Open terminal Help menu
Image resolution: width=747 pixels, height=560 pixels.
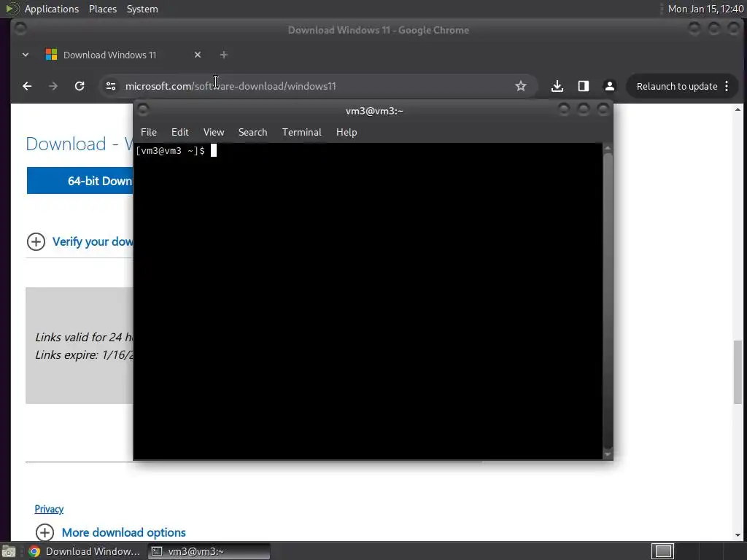pos(347,133)
